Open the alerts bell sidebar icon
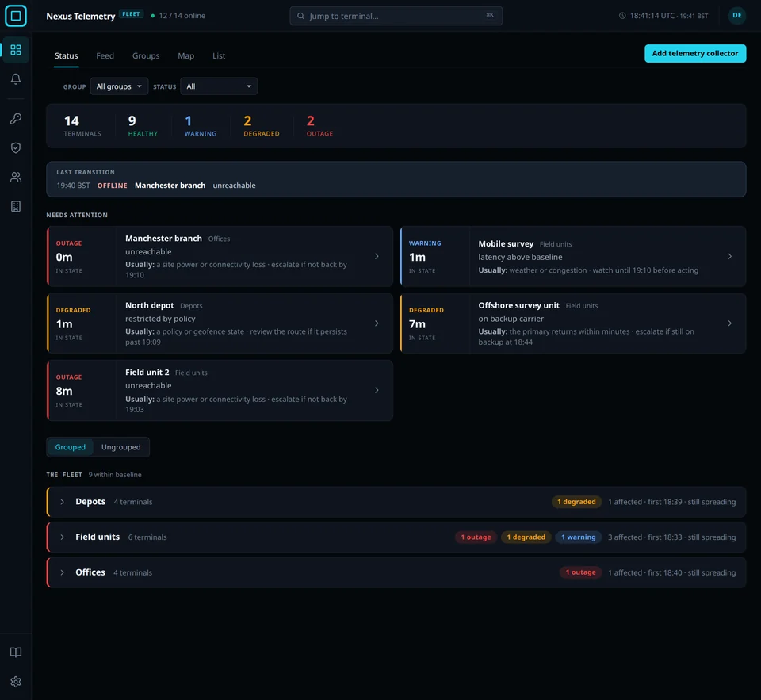The height and width of the screenshot is (700, 761). tap(16, 78)
